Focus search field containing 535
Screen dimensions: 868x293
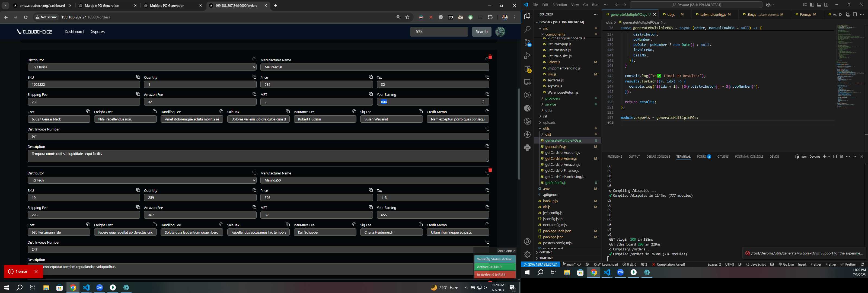(x=439, y=32)
